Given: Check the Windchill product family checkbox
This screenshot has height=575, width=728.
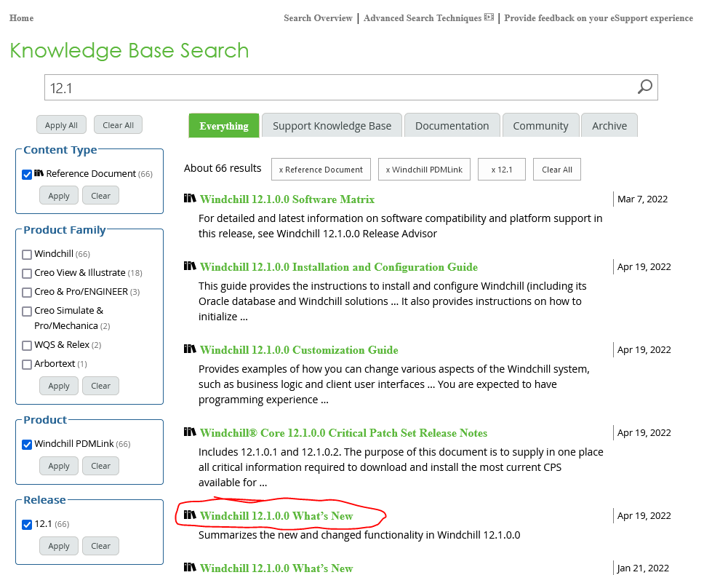Looking at the screenshot, I should coord(27,253).
